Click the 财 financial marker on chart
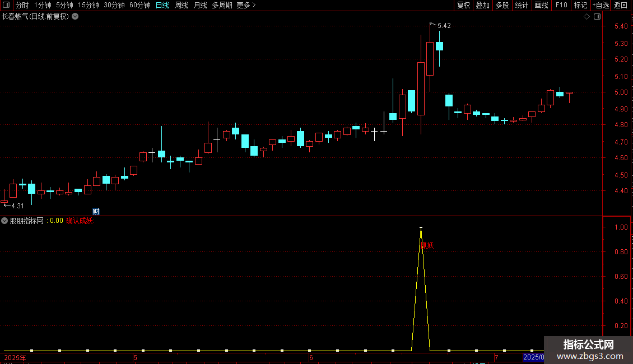Image resolution: width=633 pixels, height=364 pixels. (x=96, y=212)
